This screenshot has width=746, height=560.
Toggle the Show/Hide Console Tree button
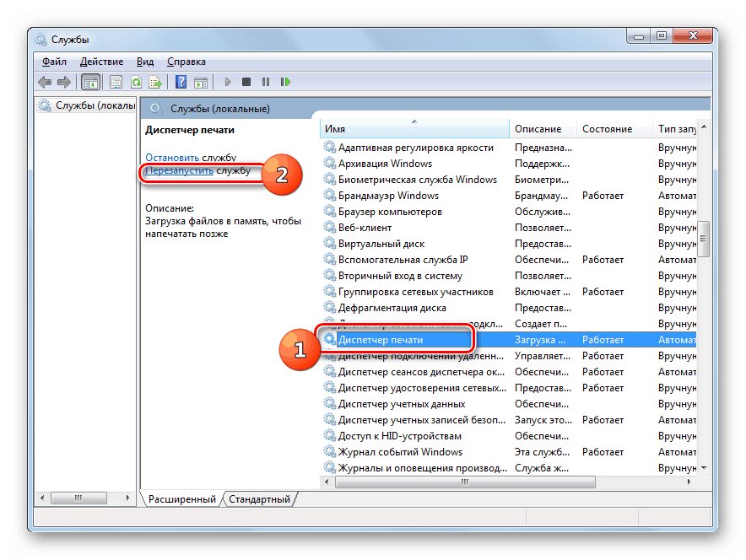pos(90,82)
